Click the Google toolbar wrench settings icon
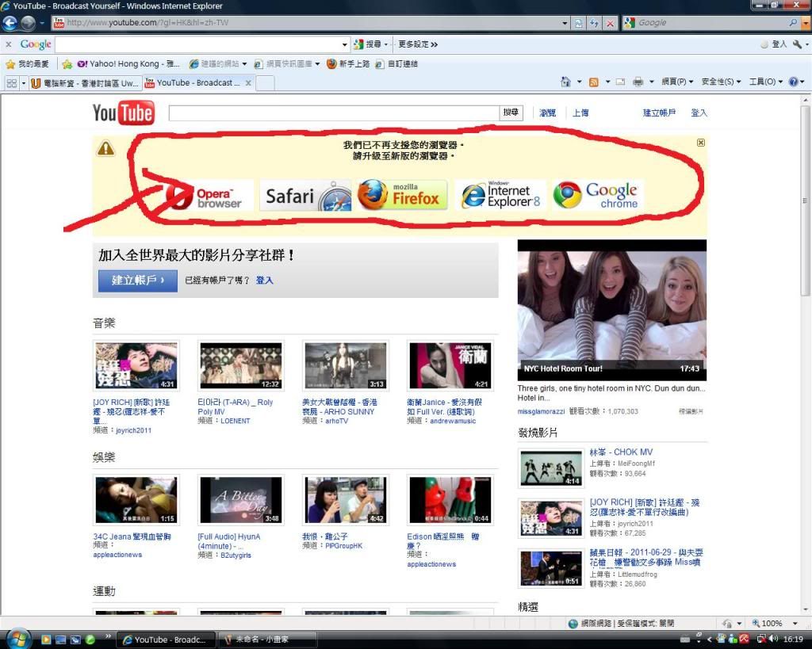812x649 pixels. click(797, 44)
